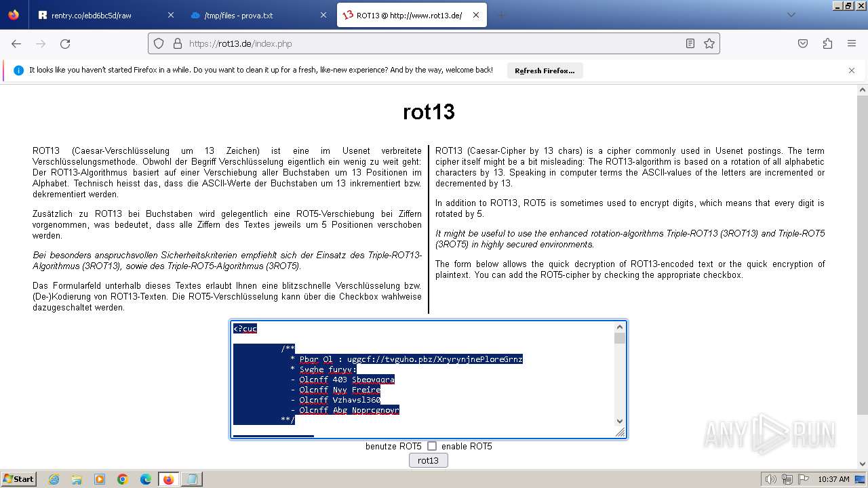The height and width of the screenshot is (488, 868).
Task: Click the URL address bar
Action: 434,43
